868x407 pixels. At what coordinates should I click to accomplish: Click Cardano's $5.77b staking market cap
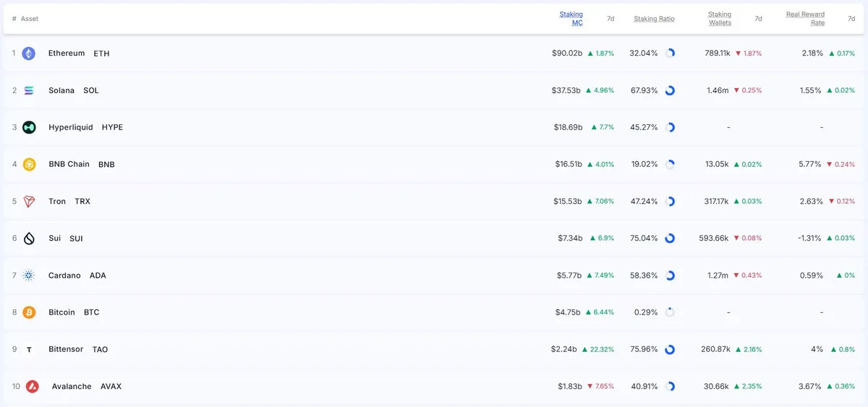tap(569, 275)
